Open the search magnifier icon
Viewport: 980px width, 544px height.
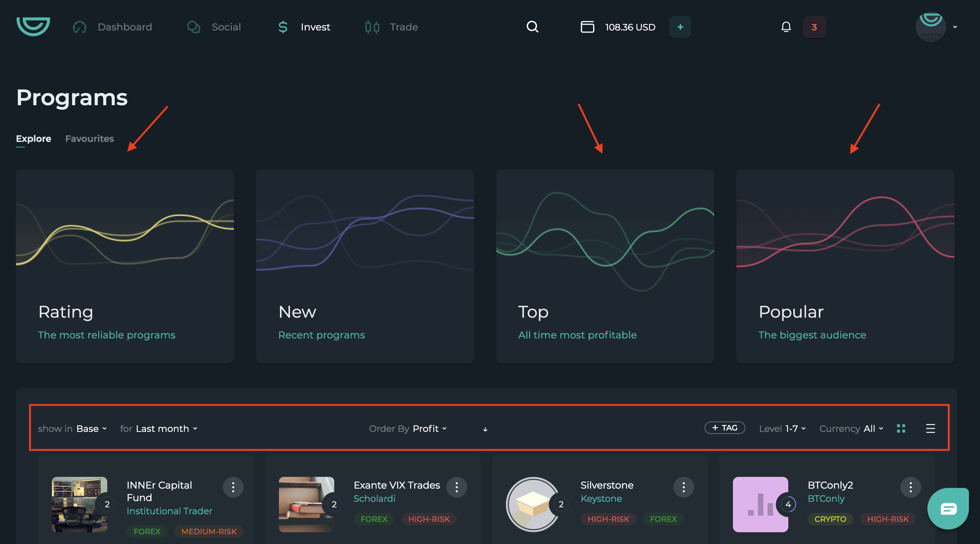coord(532,27)
